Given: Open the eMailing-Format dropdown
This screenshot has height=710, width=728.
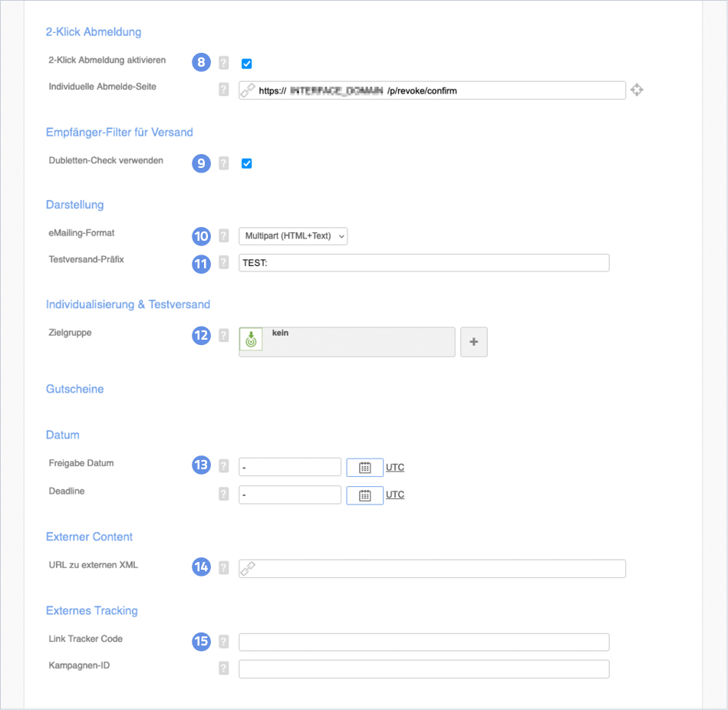Looking at the screenshot, I should tap(293, 236).
